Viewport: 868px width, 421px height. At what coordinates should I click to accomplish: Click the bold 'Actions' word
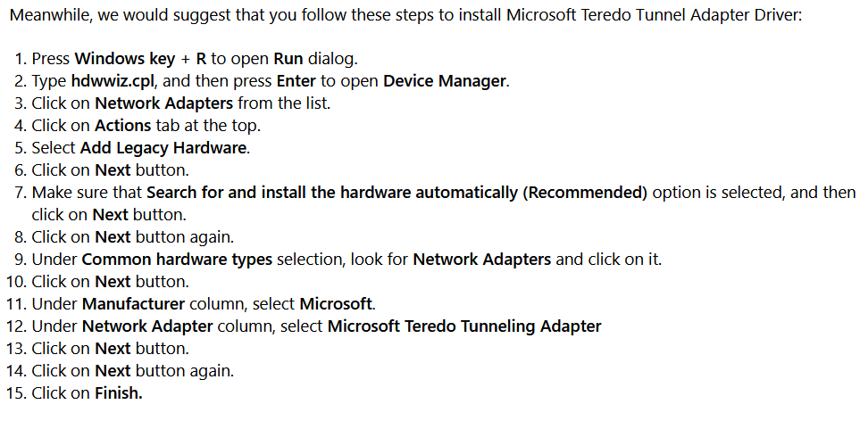(x=123, y=126)
